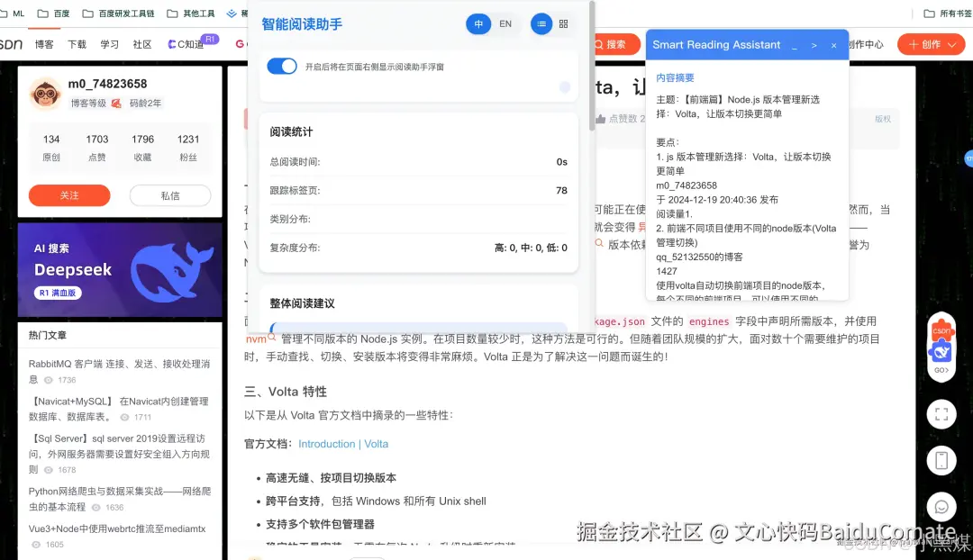
Task: Click the m0_74823658 author avatar
Action: 45,95
